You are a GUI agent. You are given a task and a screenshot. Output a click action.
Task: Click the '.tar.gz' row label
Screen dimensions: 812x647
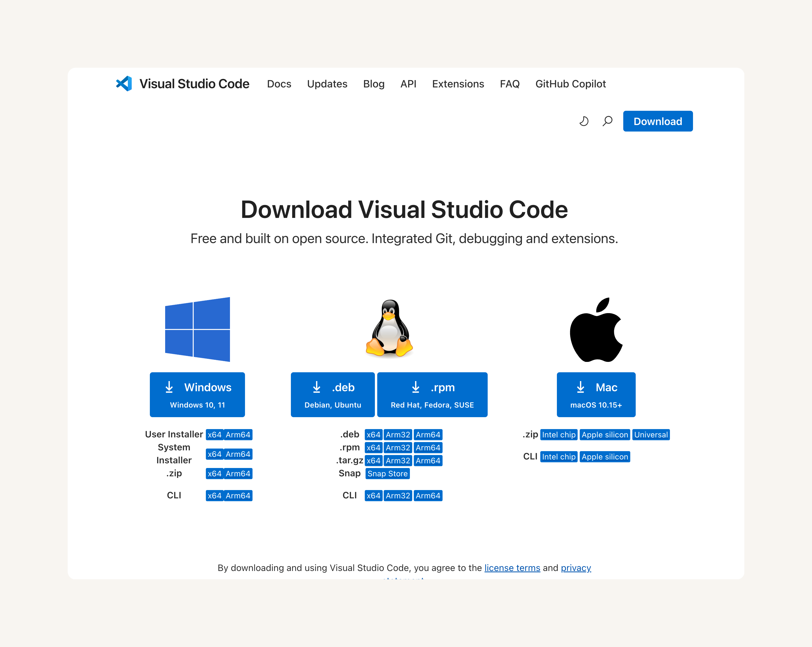coord(349,460)
